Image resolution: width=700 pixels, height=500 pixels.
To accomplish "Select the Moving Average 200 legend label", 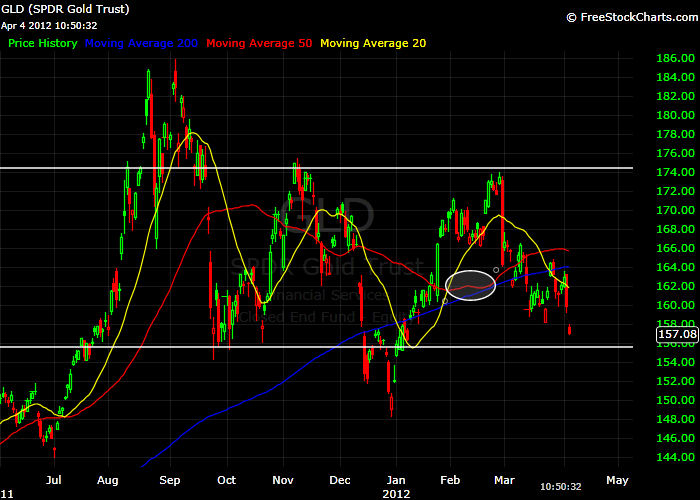I will coord(143,43).
